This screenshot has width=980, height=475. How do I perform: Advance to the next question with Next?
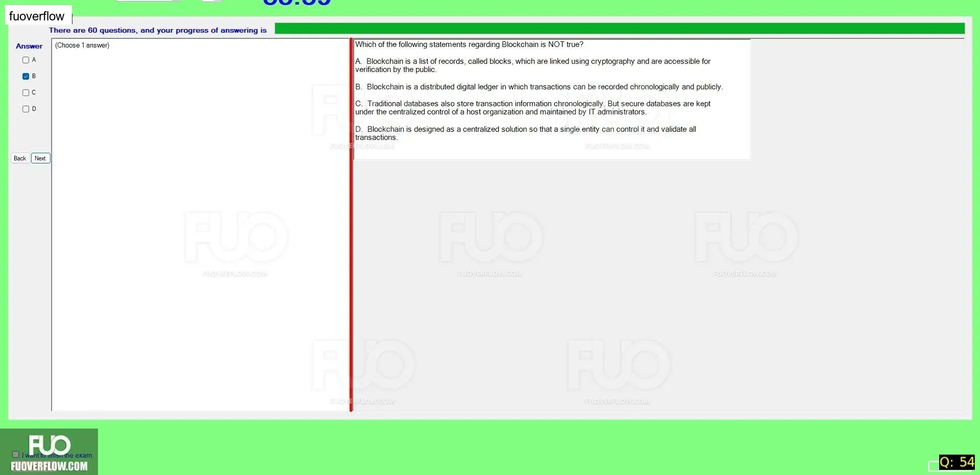click(40, 158)
